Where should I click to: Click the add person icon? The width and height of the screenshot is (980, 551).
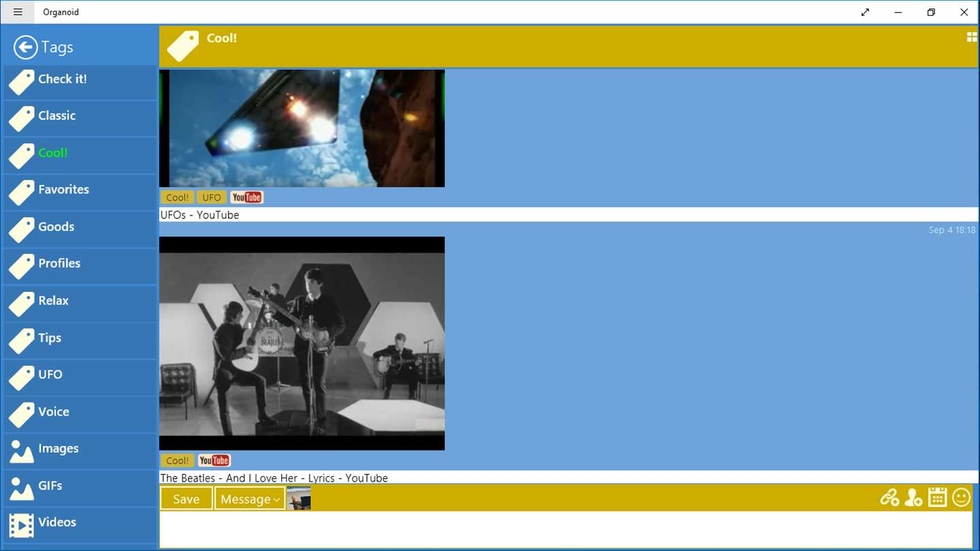click(x=913, y=498)
